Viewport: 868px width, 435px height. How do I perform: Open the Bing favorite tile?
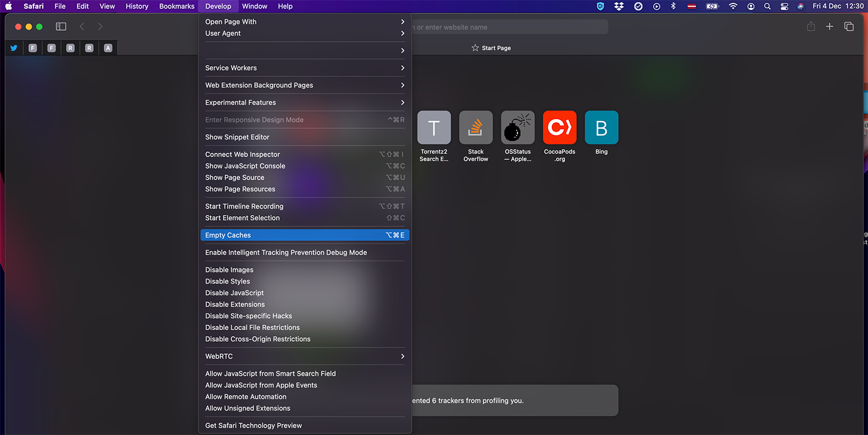click(x=601, y=127)
